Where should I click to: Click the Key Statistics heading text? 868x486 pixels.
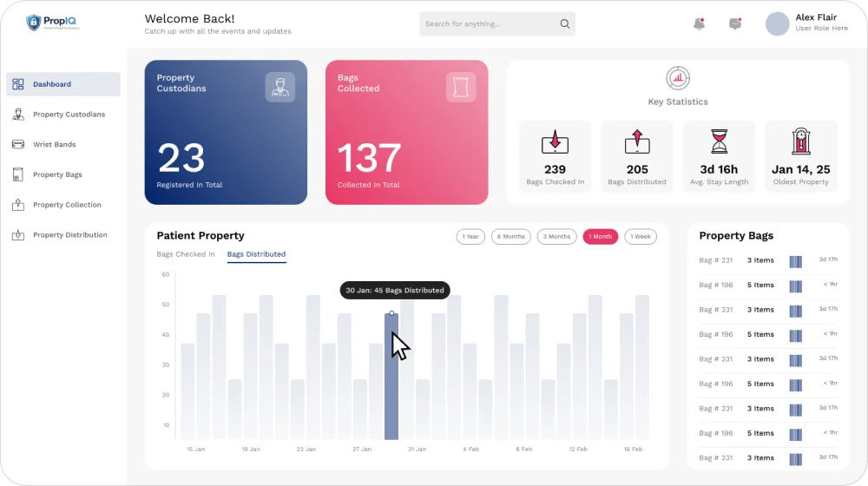click(x=678, y=102)
